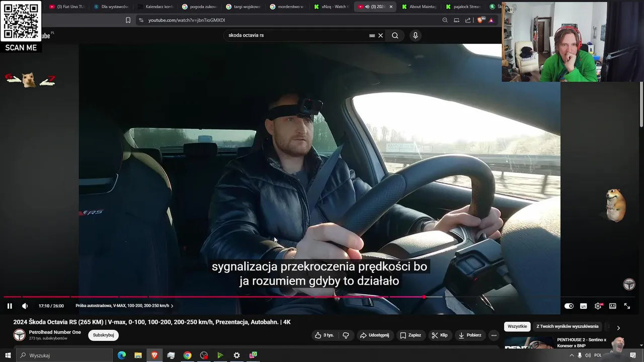Image resolution: width=644 pixels, height=362 pixels.
Task: Click the Pobierz download button
Action: coord(469,335)
